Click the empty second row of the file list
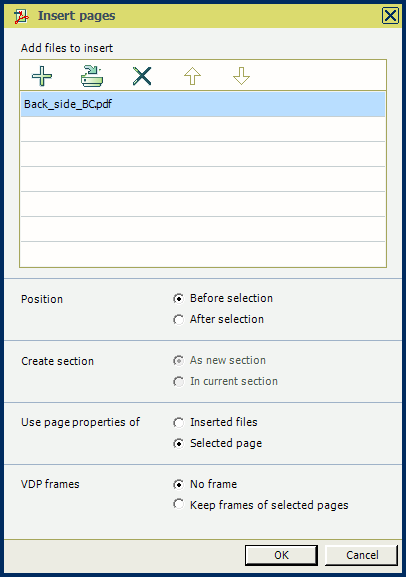Screen dimensions: 406x577 tap(203, 129)
